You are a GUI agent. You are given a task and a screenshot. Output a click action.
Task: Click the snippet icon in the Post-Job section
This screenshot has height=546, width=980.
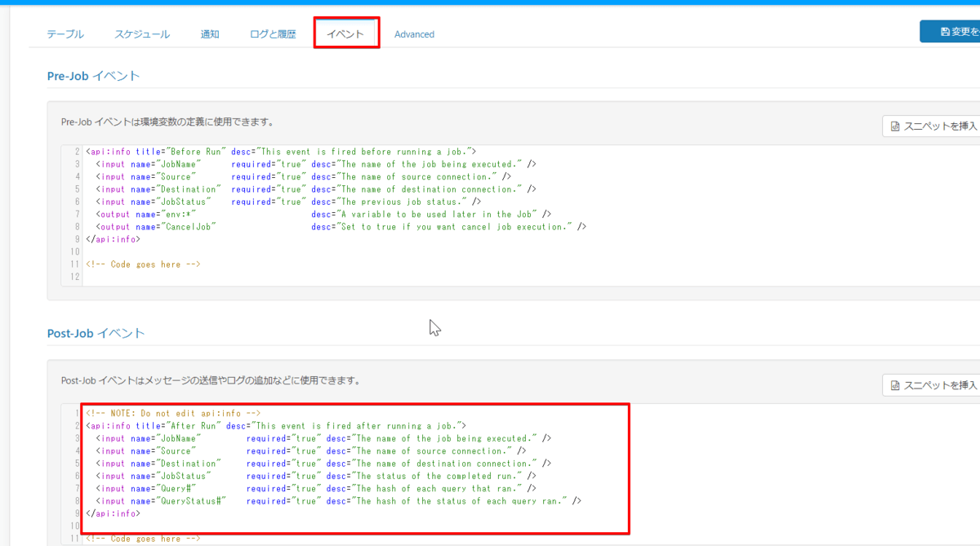point(895,385)
